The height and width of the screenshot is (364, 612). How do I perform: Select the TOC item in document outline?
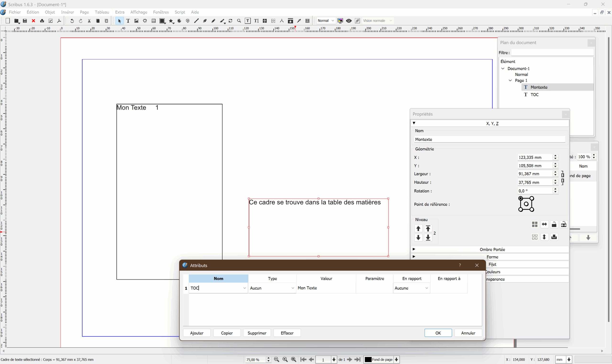[534, 95]
